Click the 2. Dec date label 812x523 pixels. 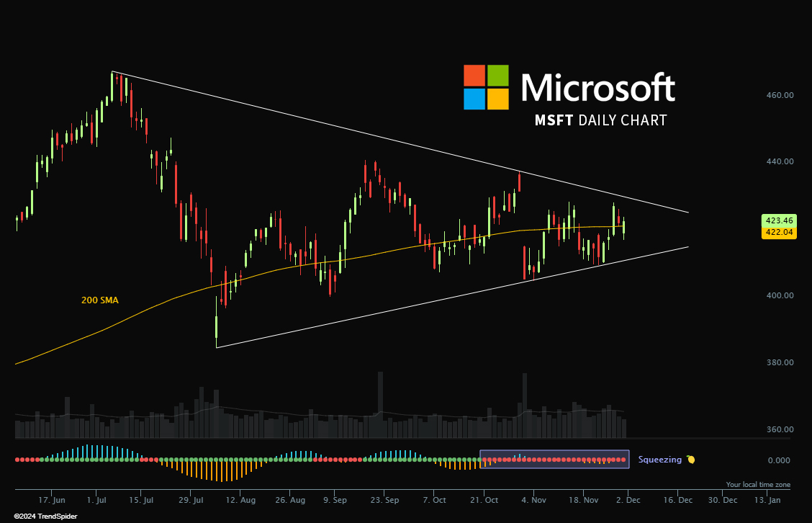628,500
